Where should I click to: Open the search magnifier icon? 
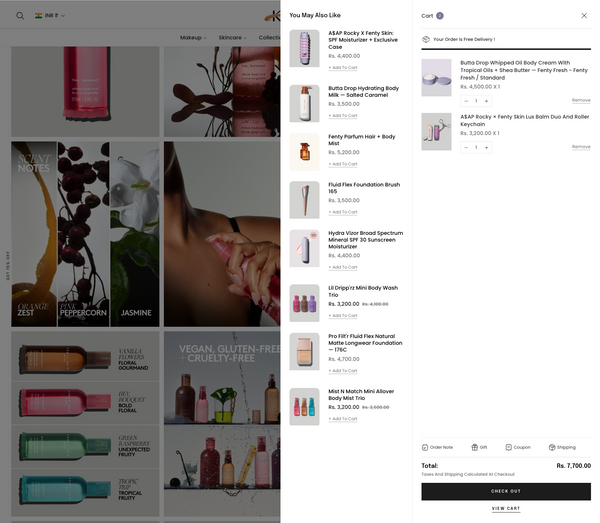coord(20,16)
